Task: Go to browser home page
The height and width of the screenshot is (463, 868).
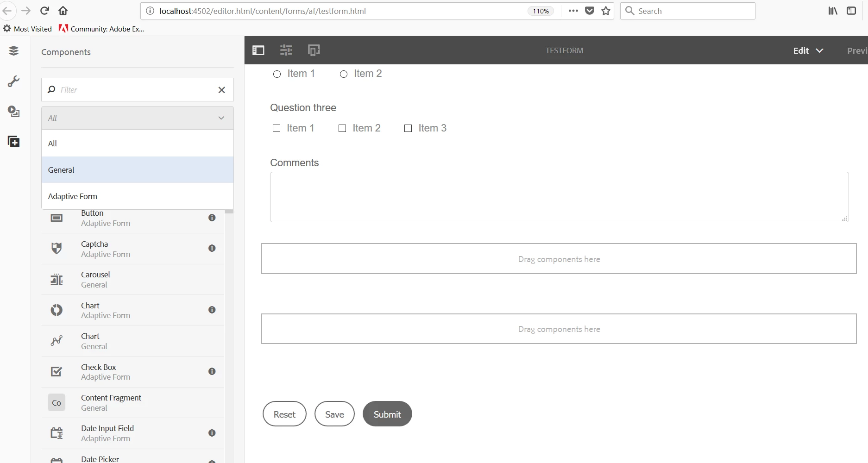Action: [63, 11]
